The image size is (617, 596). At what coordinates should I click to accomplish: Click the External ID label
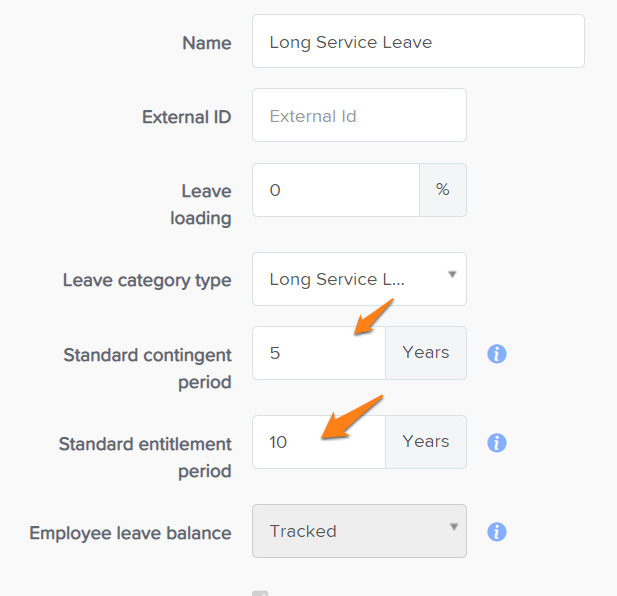click(187, 117)
